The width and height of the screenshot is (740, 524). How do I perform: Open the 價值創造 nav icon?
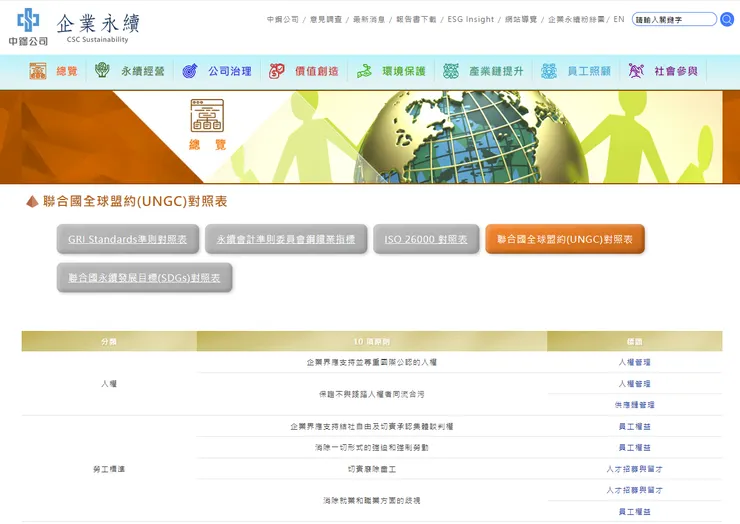click(x=277, y=71)
